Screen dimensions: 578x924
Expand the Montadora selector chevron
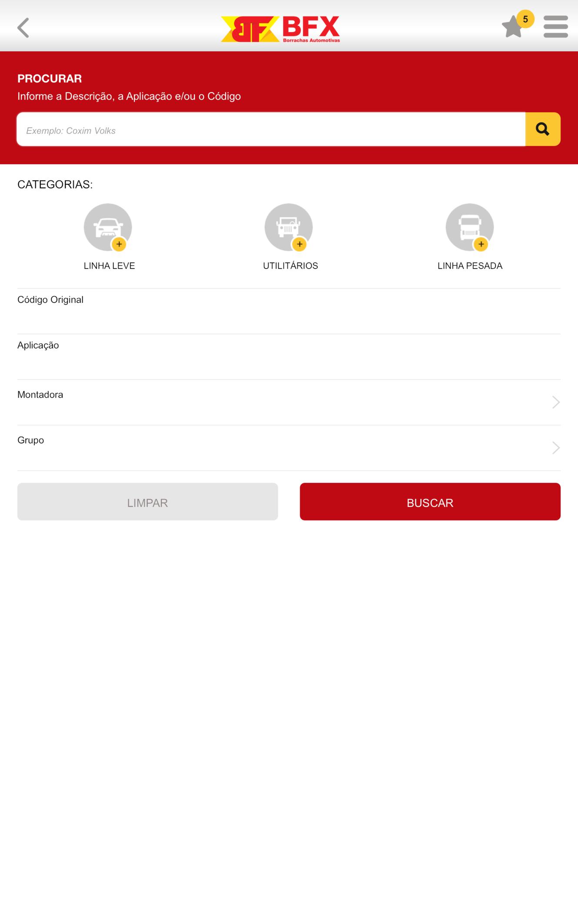tap(556, 402)
